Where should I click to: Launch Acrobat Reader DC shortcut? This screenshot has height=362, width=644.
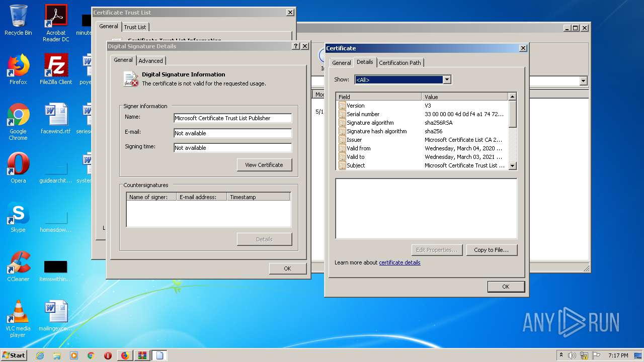[56, 23]
